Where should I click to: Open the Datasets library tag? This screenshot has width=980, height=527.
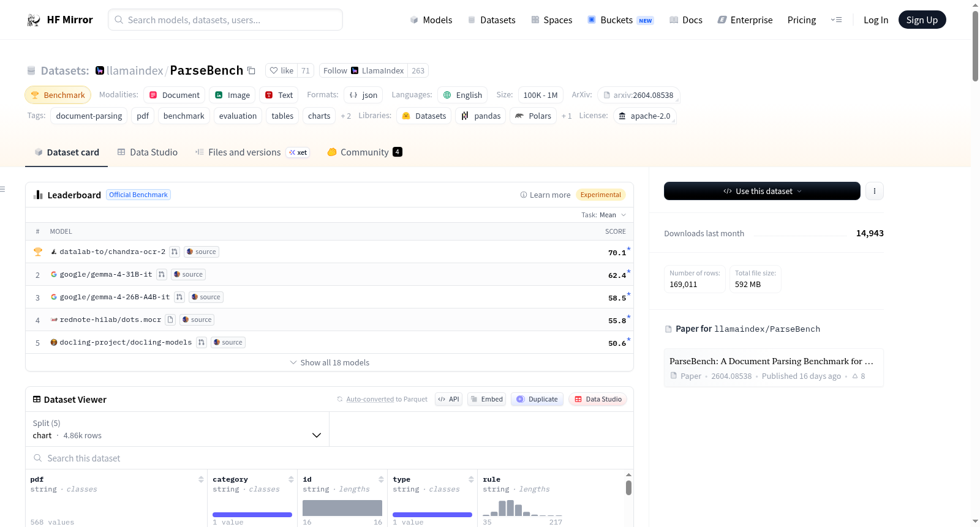pyautogui.click(x=424, y=116)
